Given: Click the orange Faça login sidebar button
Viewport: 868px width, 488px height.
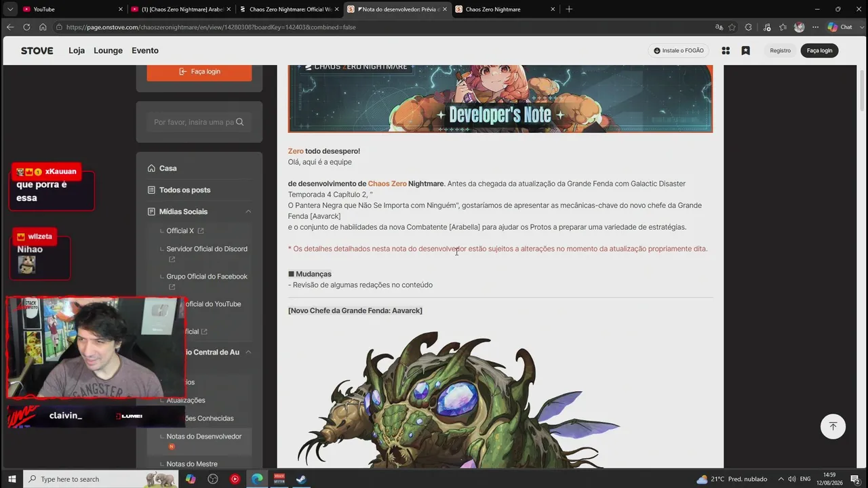Looking at the screenshot, I should click(x=199, y=71).
